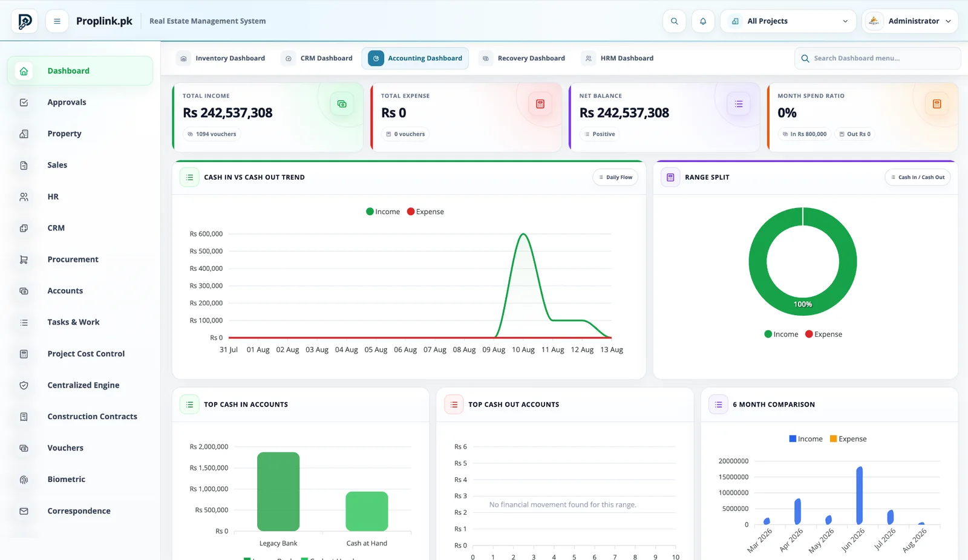Viewport: 968px width, 560px height.
Task: Click the Positive status badge
Action: (600, 134)
